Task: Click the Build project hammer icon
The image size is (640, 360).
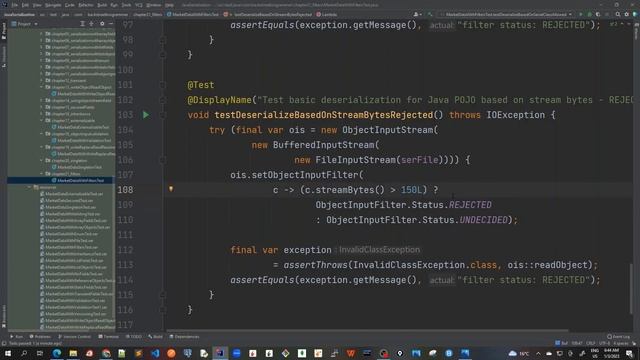Action: click(x=430, y=14)
